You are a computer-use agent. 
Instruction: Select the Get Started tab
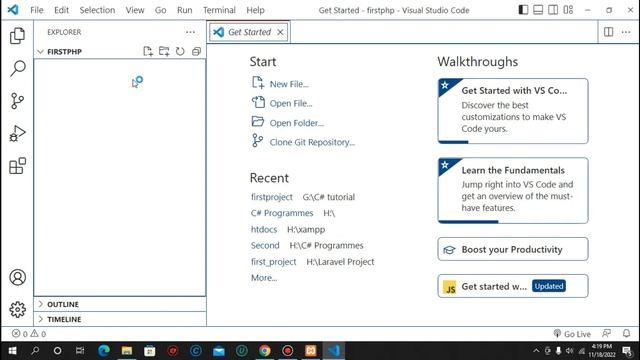[x=249, y=32]
